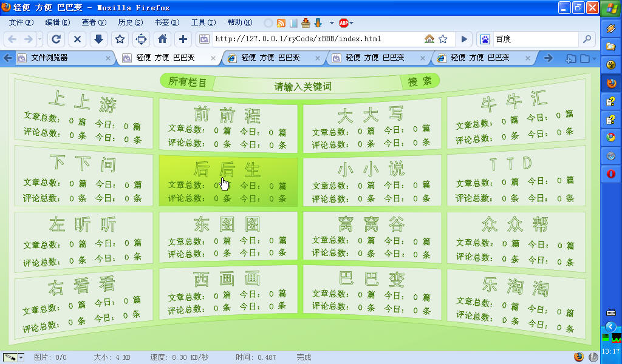This screenshot has width=622, height=364.
Task: Open the 左听听 section card
Action: click(x=83, y=243)
